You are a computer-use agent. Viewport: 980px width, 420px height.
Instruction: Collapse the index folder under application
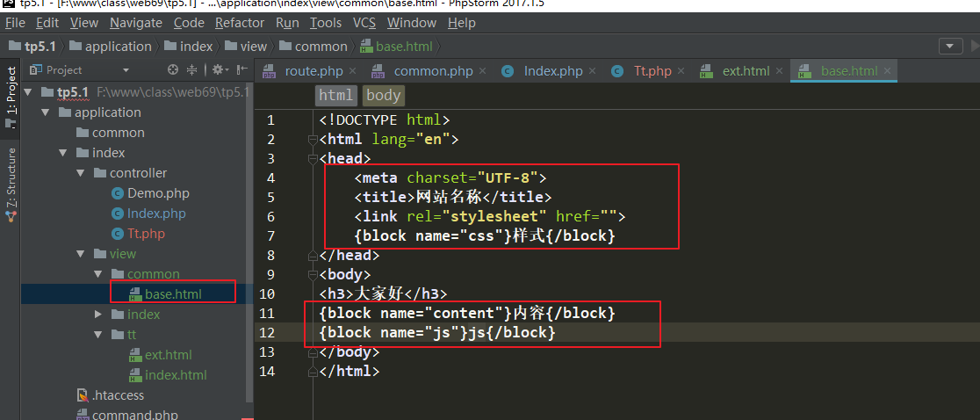pos(62,153)
